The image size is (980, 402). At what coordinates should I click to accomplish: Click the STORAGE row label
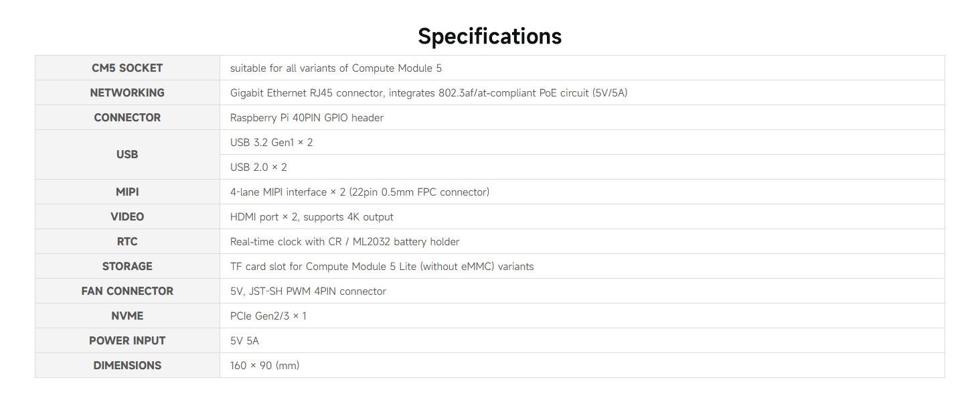point(127,266)
